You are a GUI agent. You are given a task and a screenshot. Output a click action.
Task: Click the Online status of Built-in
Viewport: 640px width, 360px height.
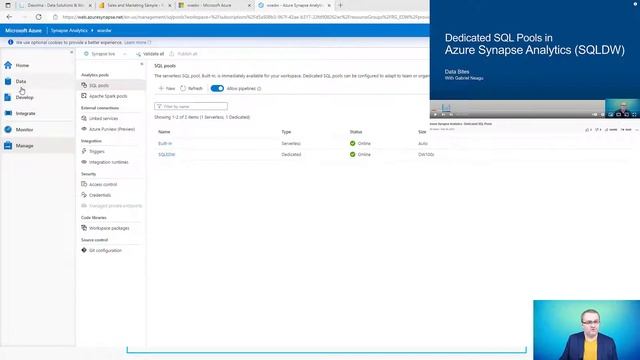coord(360,144)
